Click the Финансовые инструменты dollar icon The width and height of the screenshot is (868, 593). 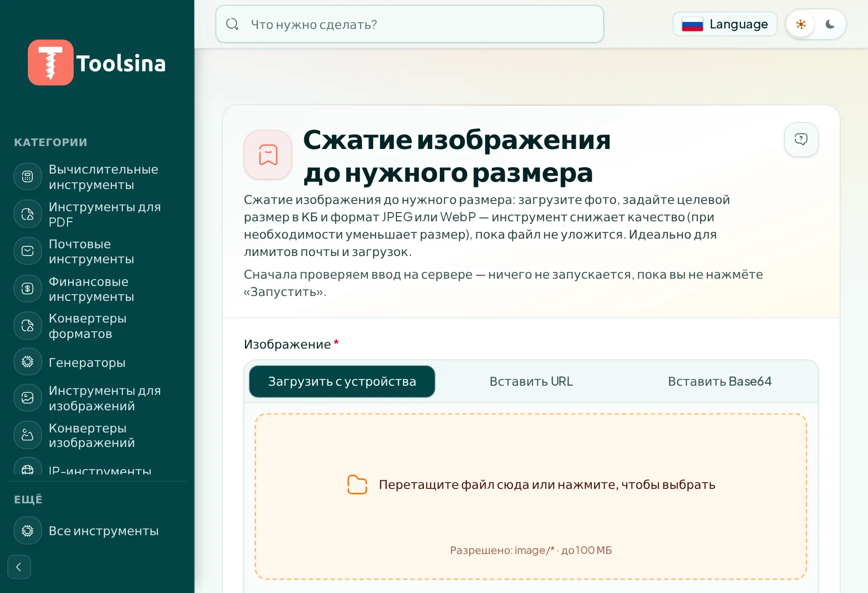(x=27, y=289)
